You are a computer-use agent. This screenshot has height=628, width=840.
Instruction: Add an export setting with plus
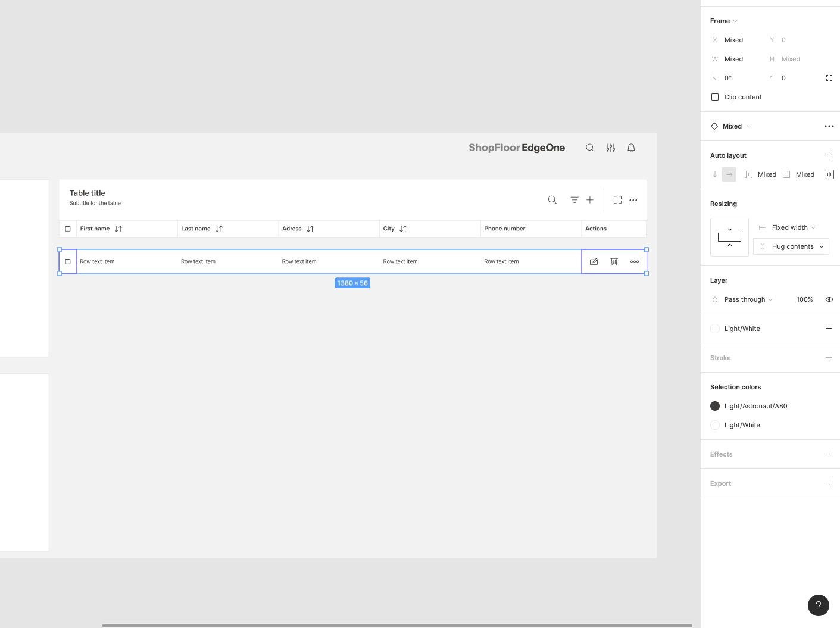(x=829, y=483)
